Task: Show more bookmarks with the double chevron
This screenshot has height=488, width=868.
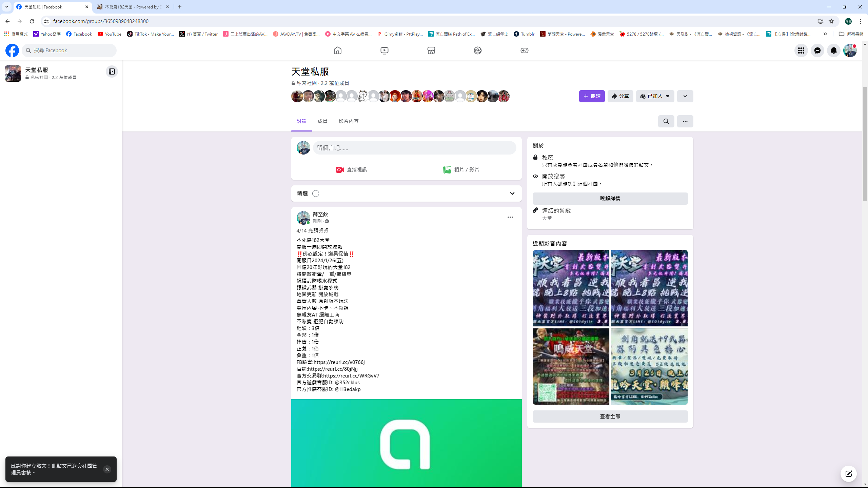Action: 825,34
